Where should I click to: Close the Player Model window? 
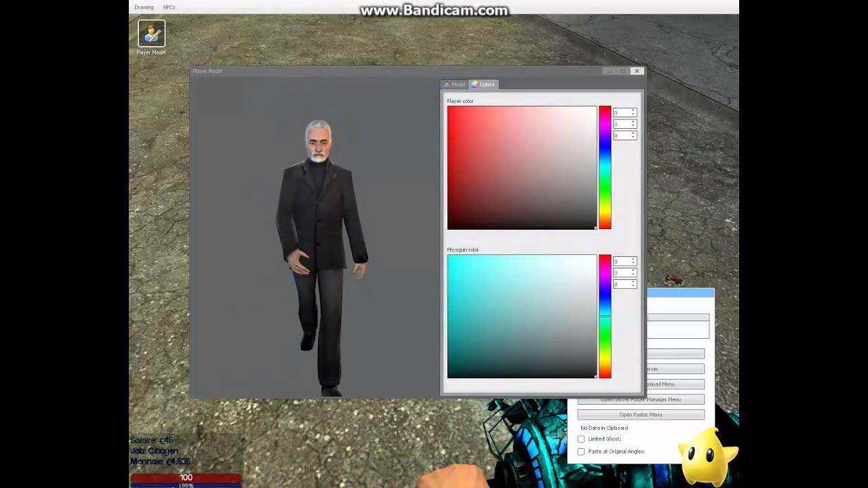pos(636,70)
